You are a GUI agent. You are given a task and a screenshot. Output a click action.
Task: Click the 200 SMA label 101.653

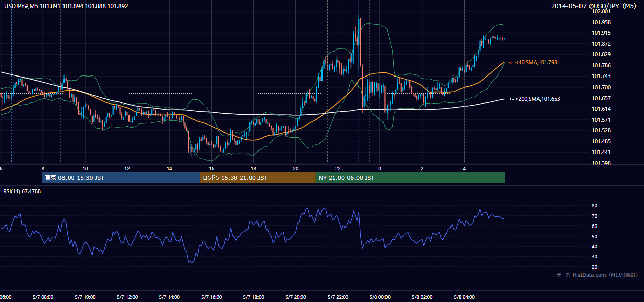tap(534, 99)
